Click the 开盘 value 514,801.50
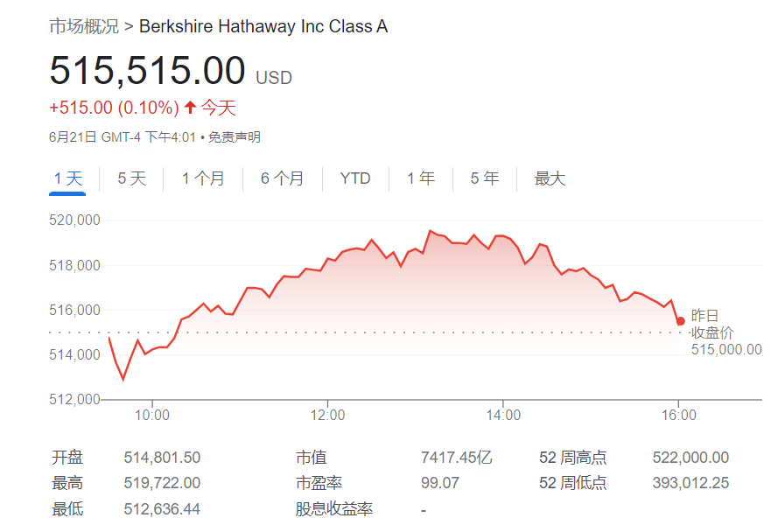 tap(162, 458)
